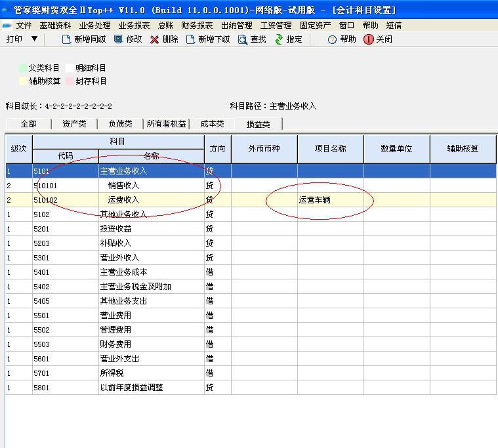Click the 级次 column header

click(x=19, y=149)
